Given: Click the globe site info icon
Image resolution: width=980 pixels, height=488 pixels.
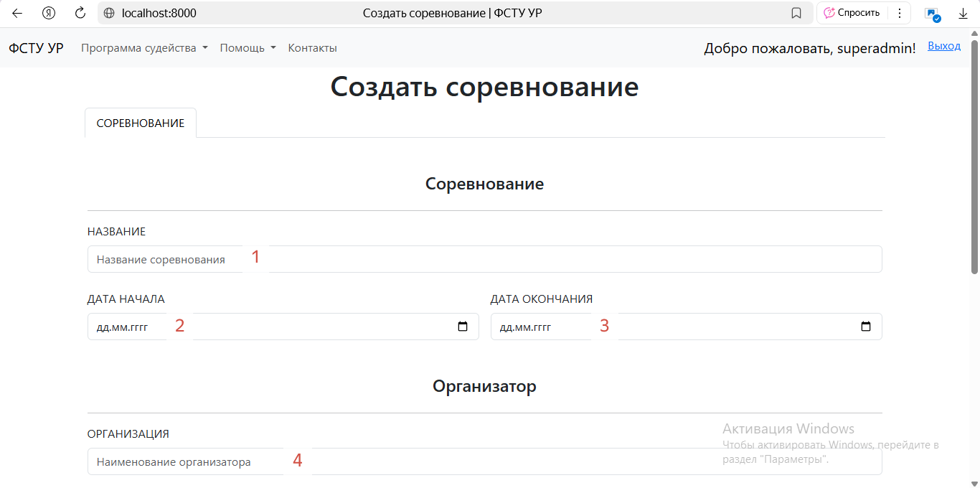Looking at the screenshot, I should pyautogui.click(x=109, y=13).
